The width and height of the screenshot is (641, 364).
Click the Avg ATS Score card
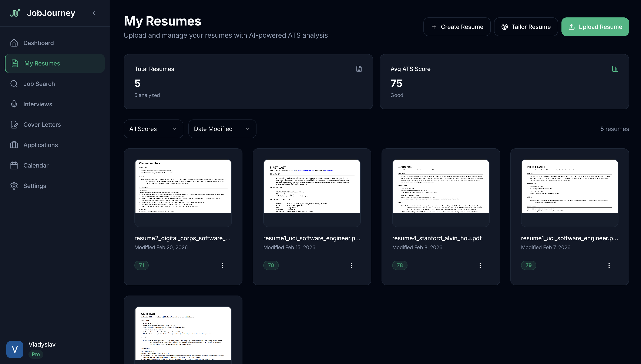(504, 82)
